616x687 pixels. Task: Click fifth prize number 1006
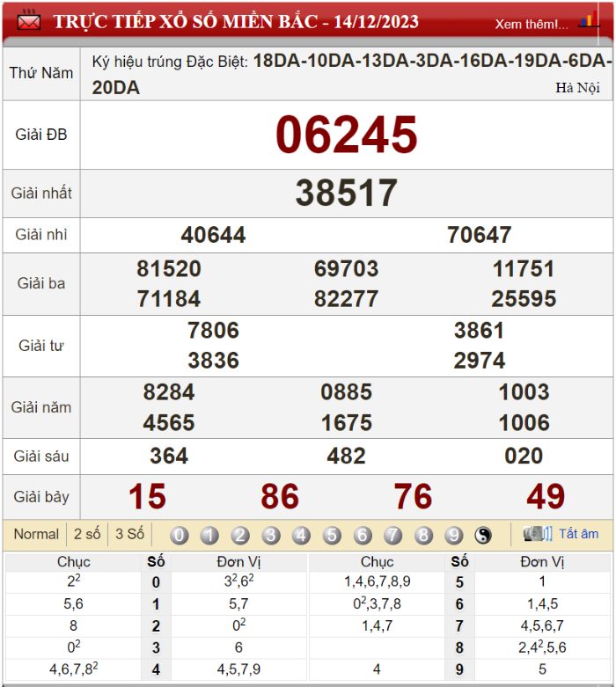524,423
